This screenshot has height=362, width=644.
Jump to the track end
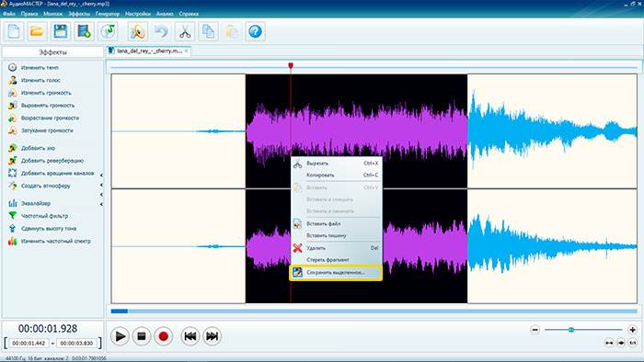click(x=212, y=336)
